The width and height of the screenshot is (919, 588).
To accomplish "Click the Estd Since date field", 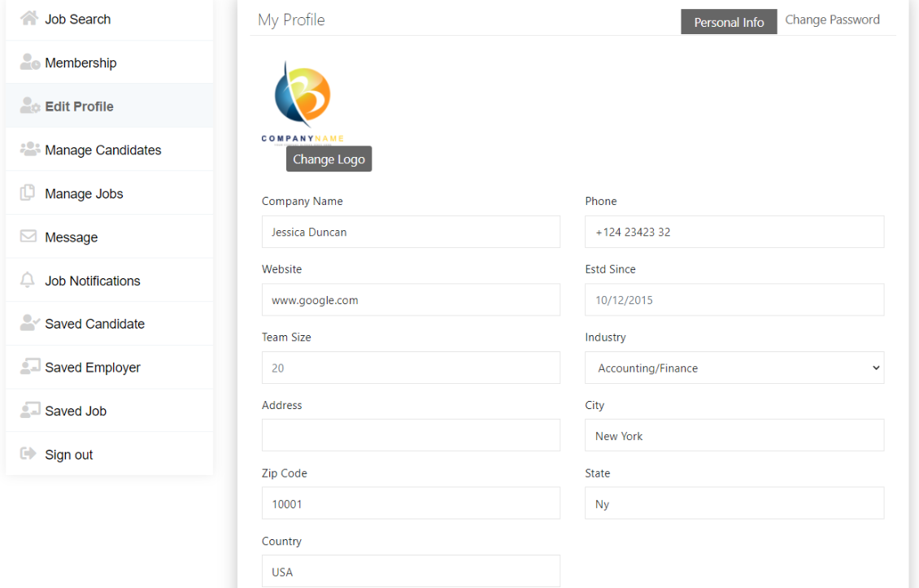I will pyautogui.click(x=734, y=299).
